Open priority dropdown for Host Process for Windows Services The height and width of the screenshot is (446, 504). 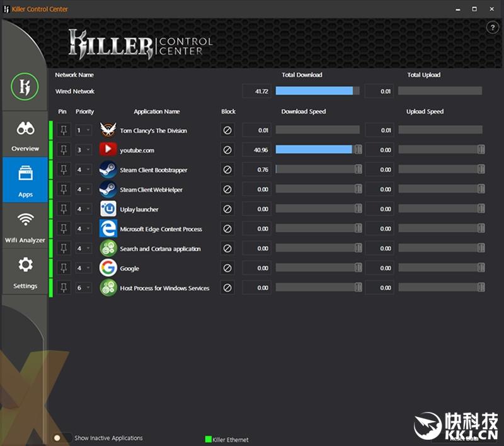tap(84, 288)
